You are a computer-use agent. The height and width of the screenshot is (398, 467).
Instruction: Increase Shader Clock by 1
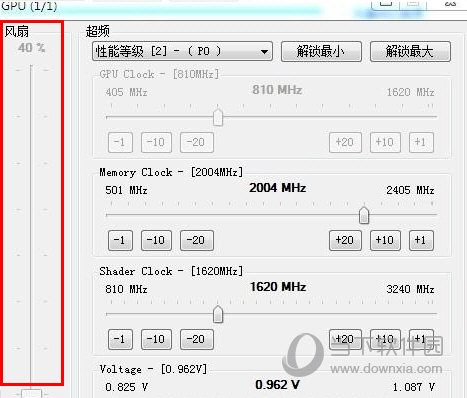(421, 339)
